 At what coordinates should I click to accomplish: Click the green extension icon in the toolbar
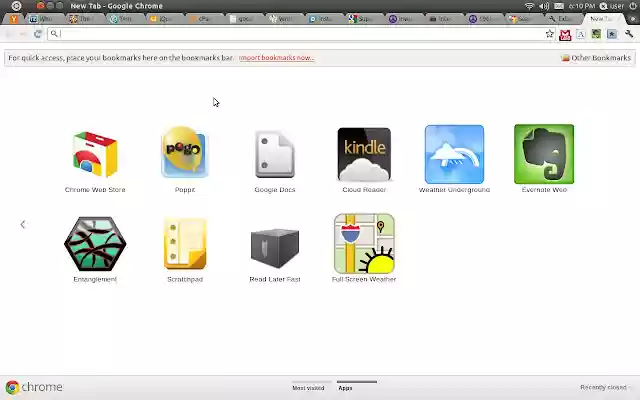click(x=596, y=34)
